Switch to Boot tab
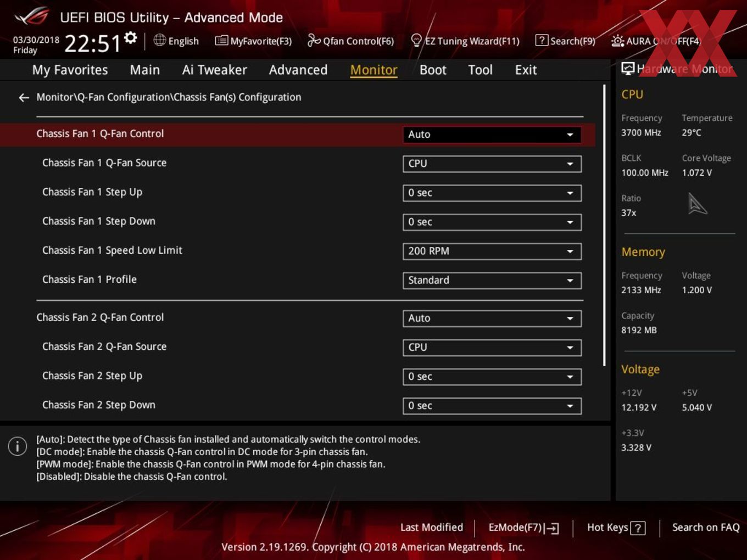This screenshot has height=560, width=747. (433, 70)
